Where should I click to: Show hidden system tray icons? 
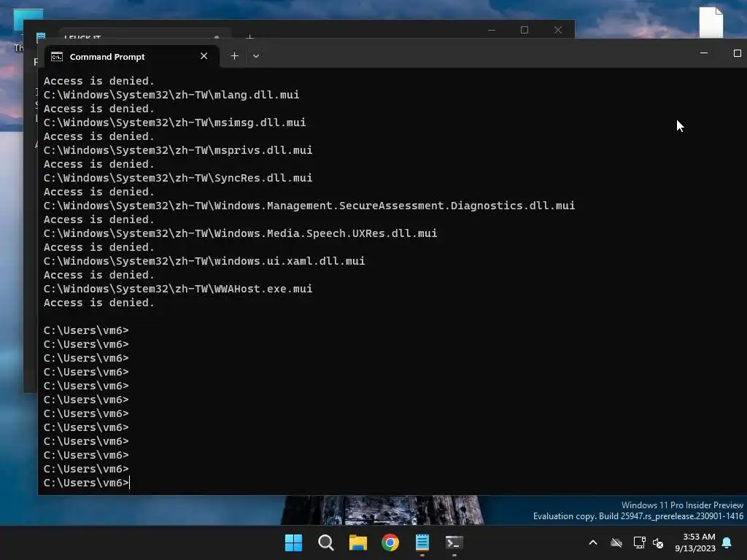pos(593,542)
